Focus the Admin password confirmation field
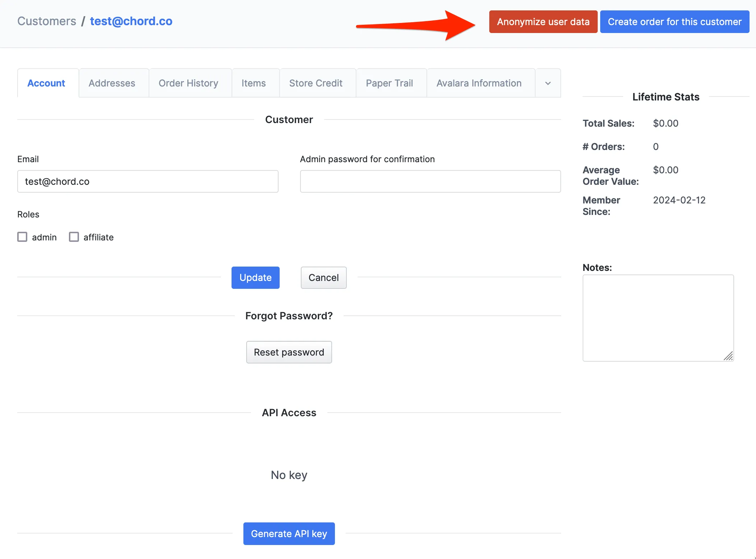 [x=430, y=182]
